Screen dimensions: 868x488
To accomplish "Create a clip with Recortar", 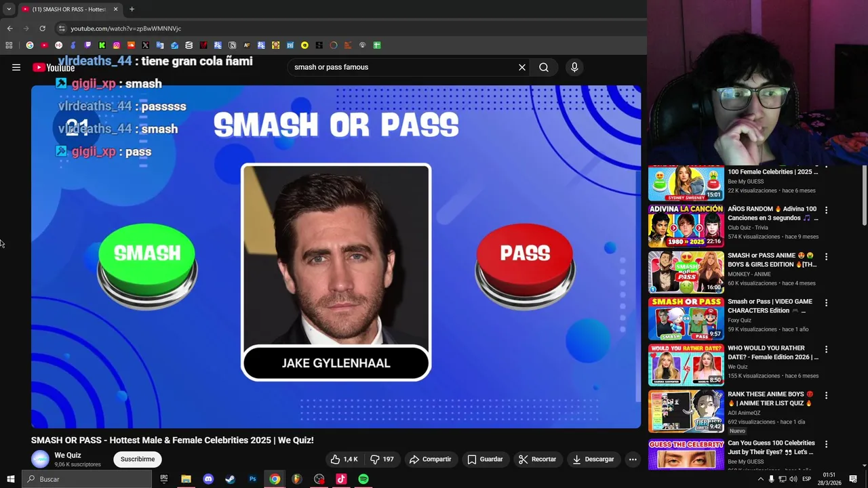I will point(537,459).
